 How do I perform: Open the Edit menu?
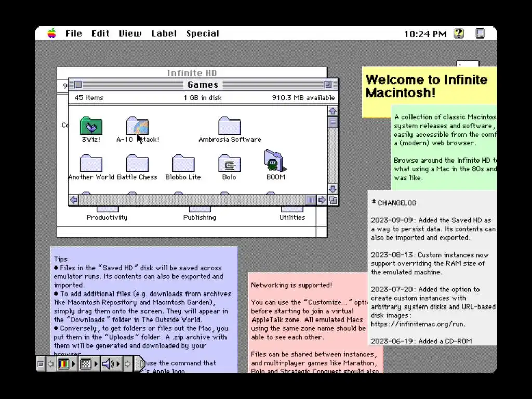(100, 34)
